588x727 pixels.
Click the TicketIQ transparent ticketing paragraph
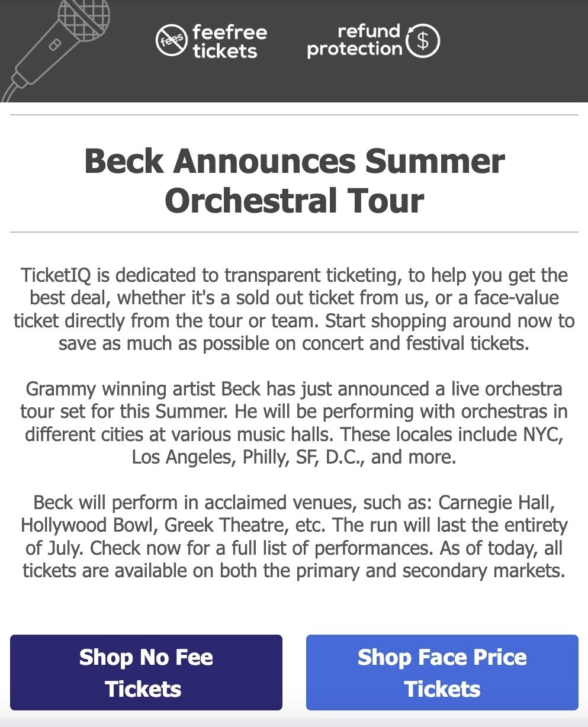[294, 309]
